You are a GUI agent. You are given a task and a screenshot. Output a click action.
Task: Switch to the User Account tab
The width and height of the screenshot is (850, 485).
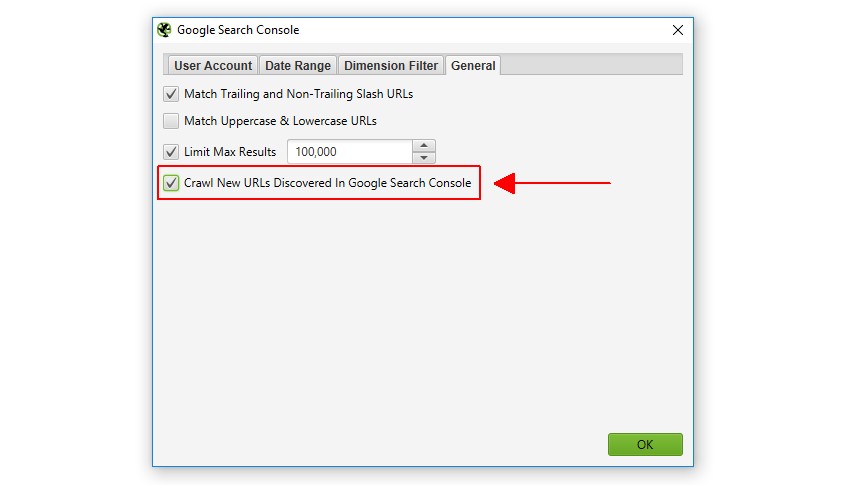click(212, 66)
